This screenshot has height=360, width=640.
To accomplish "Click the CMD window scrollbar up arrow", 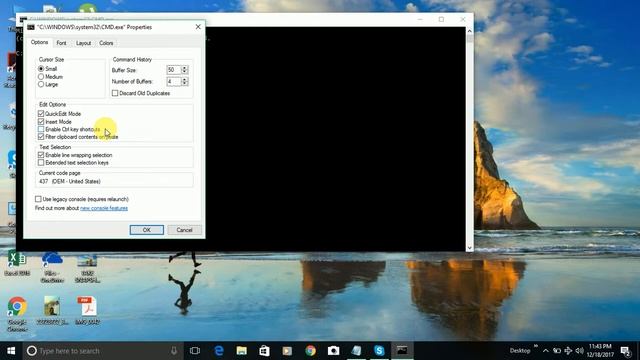I will pyautogui.click(x=469, y=31).
